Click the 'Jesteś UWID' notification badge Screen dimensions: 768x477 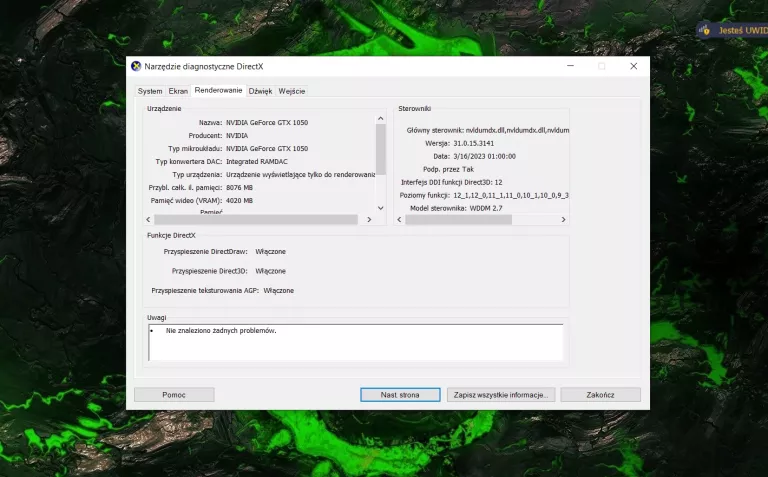click(732, 30)
